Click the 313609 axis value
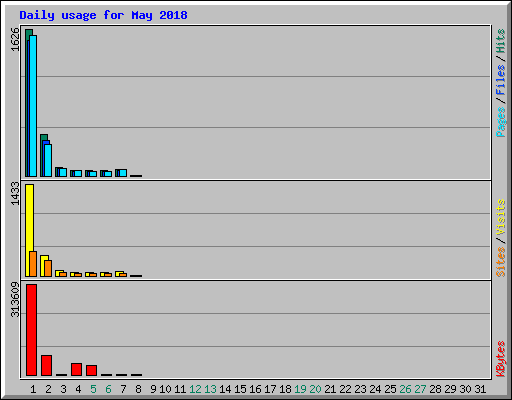Image resolution: width=512 pixels, height=400 pixels. (x=15, y=299)
